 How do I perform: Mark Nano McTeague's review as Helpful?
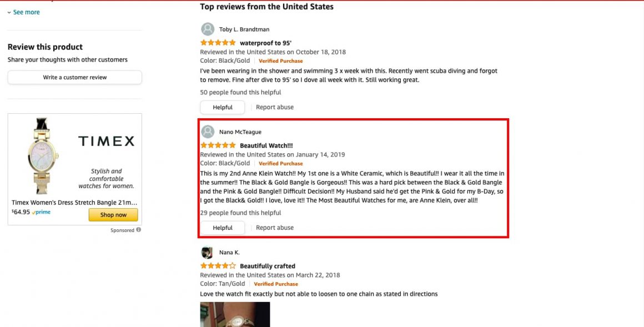(222, 227)
